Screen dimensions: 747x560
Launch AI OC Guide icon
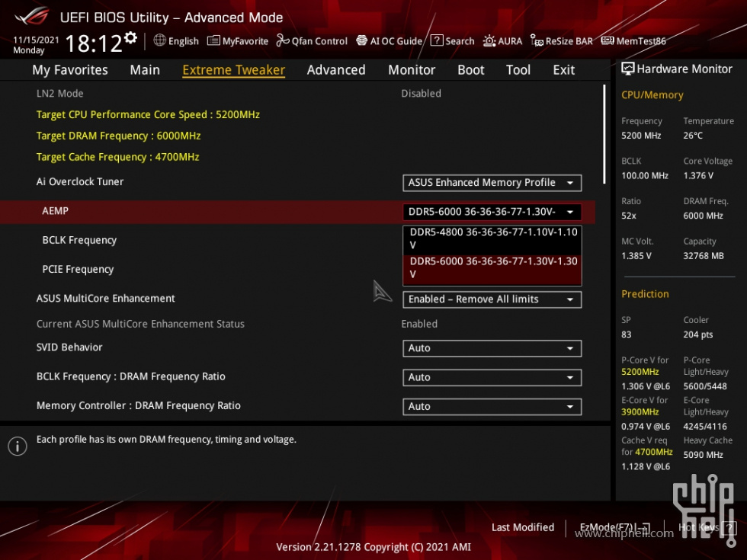click(361, 41)
